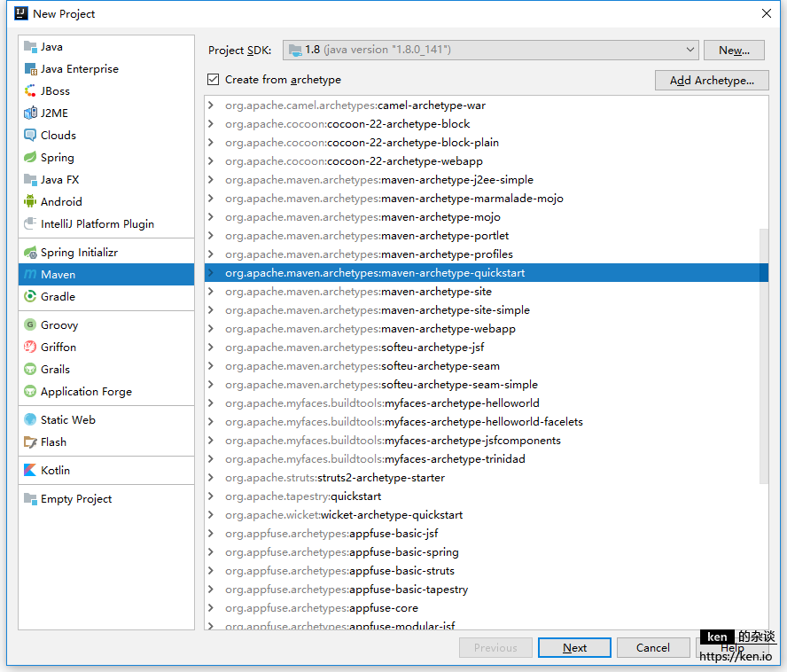Choose the Java Enterprise icon

point(30,69)
